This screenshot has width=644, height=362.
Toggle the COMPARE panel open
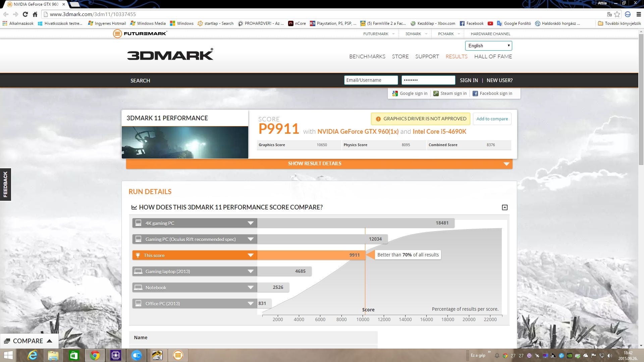pyautogui.click(x=29, y=341)
